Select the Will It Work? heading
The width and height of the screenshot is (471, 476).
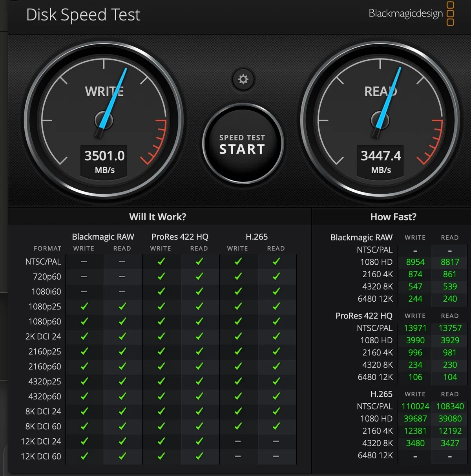pyautogui.click(x=158, y=217)
